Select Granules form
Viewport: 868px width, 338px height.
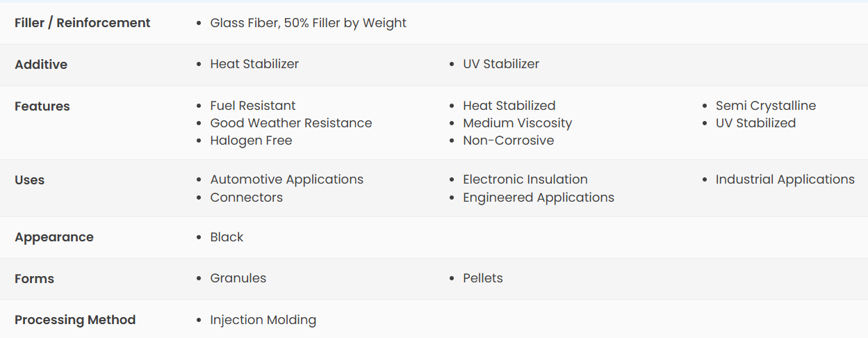(238, 278)
